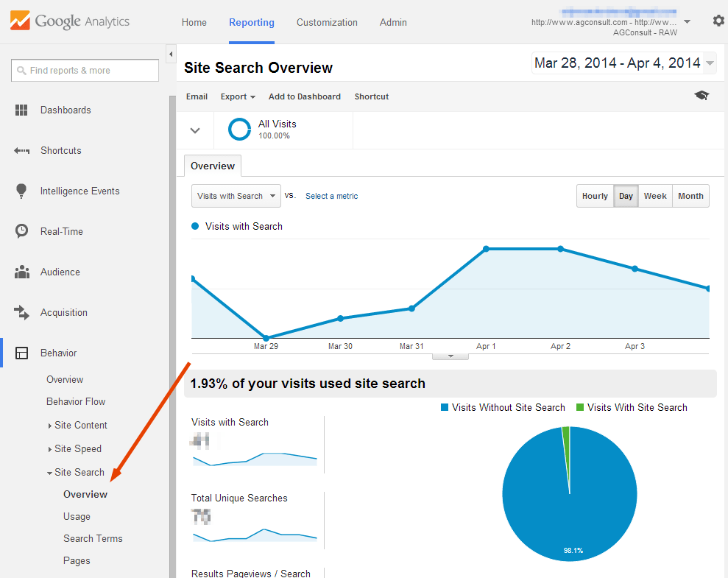Click the green Visits With Site Search legend swatch
The image size is (728, 578).
(579, 407)
